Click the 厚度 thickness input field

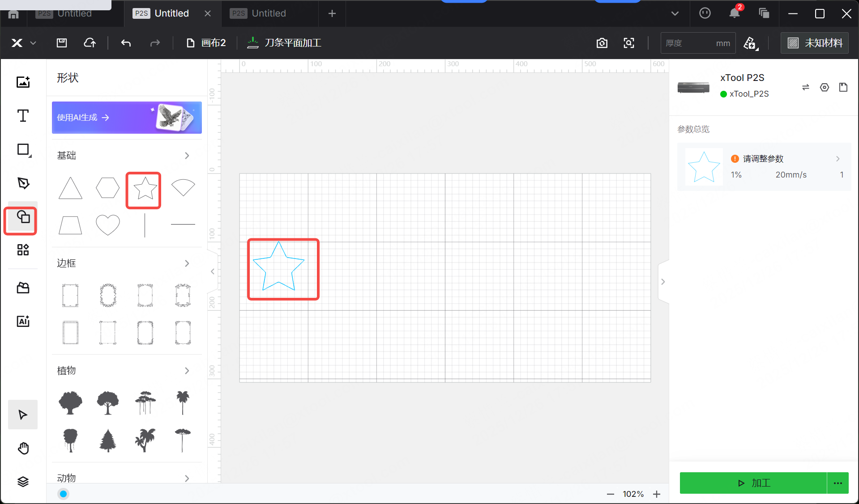click(688, 43)
